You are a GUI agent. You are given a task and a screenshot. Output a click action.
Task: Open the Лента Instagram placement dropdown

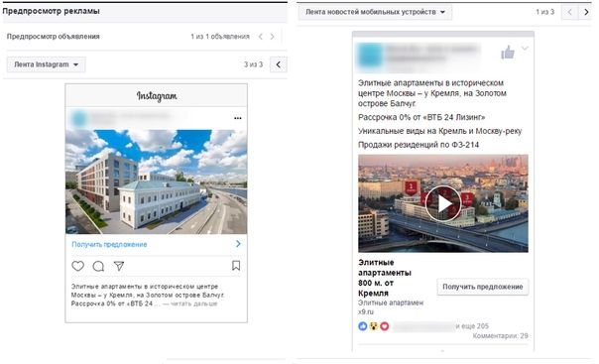pos(47,64)
